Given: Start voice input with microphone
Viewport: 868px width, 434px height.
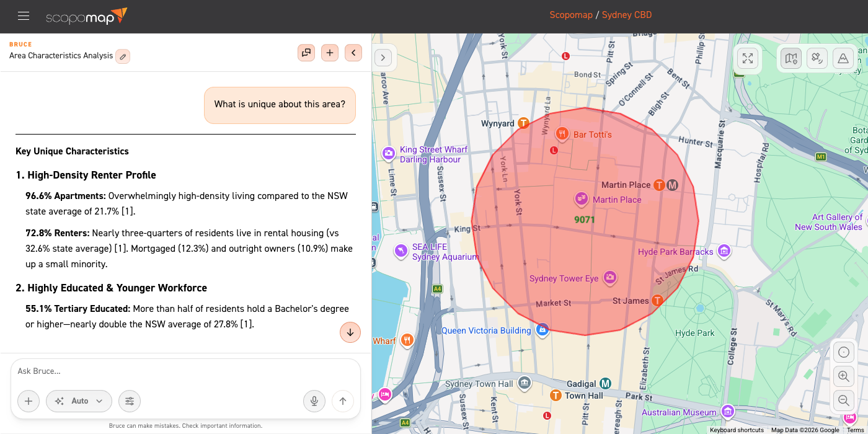Looking at the screenshot, I should pos(314,401).
